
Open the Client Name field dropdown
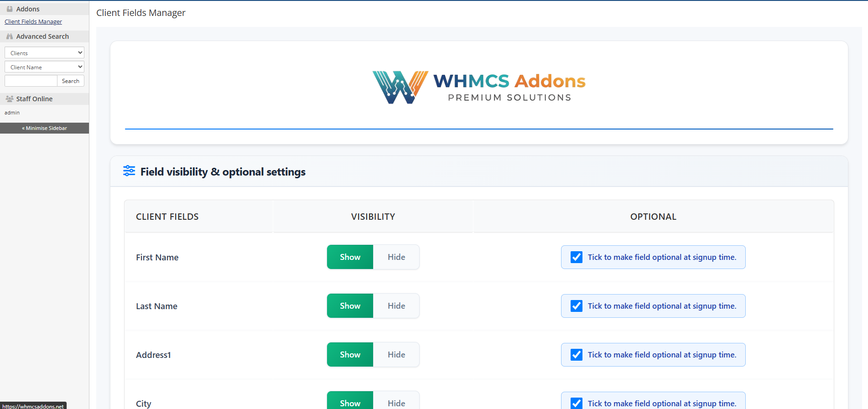coord(44,67)
